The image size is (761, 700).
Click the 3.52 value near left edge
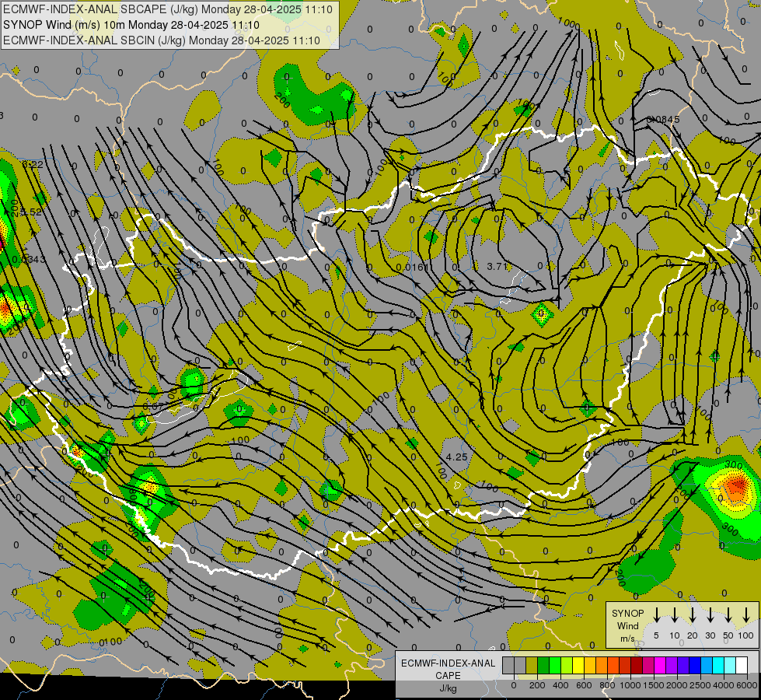(31, 212)
